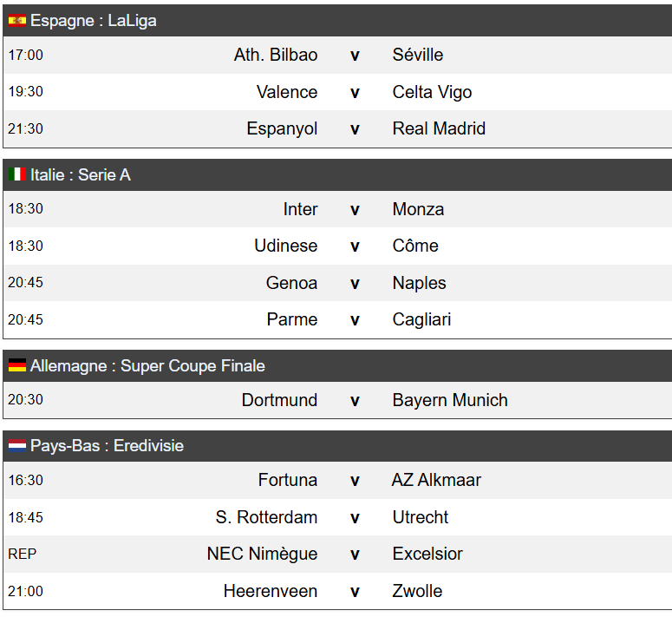Open the Italie : Serie A header
This screenshot has height=617, width=672.
pyautogui.click(x=337, y=174)
